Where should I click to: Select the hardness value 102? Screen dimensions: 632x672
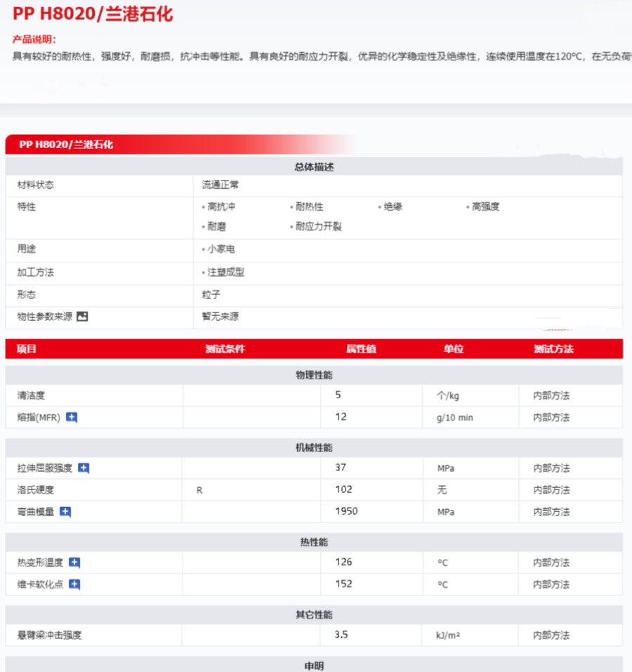[x=343, y=489]
